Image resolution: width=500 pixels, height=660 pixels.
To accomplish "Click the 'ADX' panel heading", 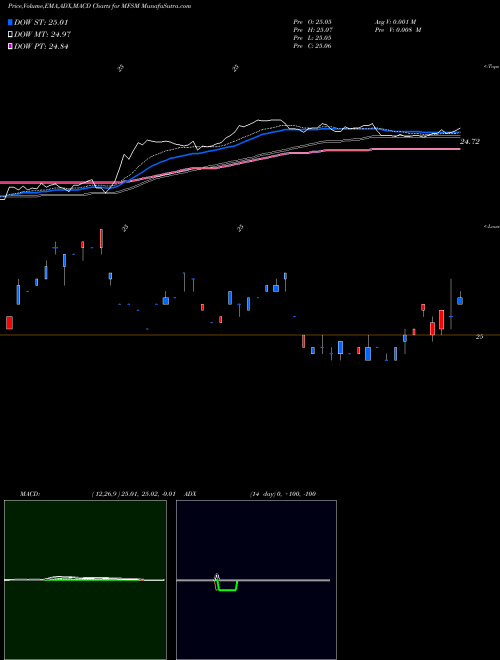I will coord(190,494).
